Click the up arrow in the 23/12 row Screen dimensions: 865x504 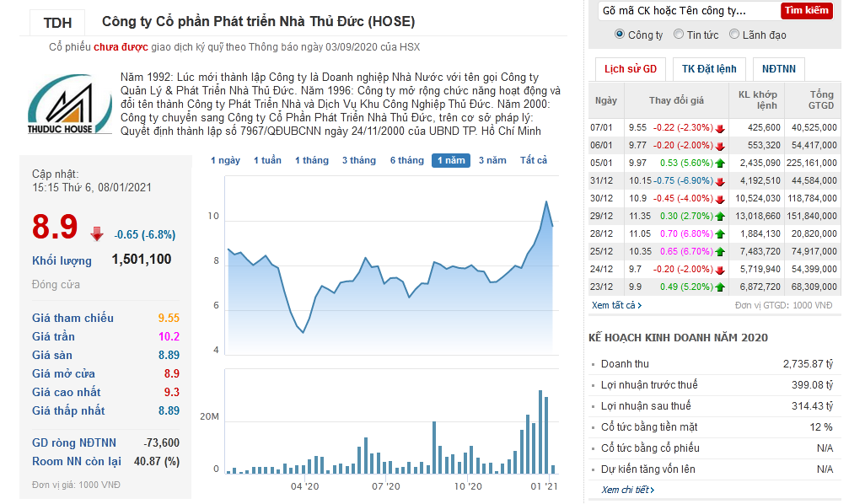[720, 287]
